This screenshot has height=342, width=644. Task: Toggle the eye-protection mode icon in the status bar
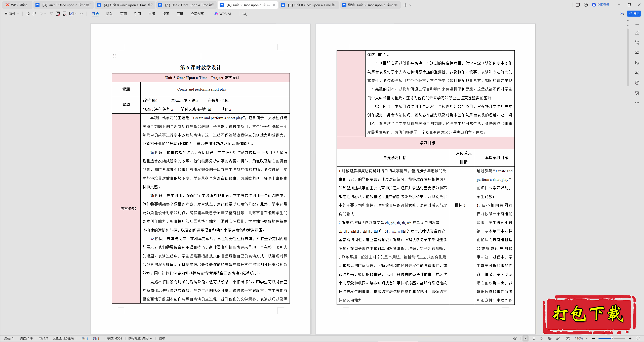(x=515, y=338)
